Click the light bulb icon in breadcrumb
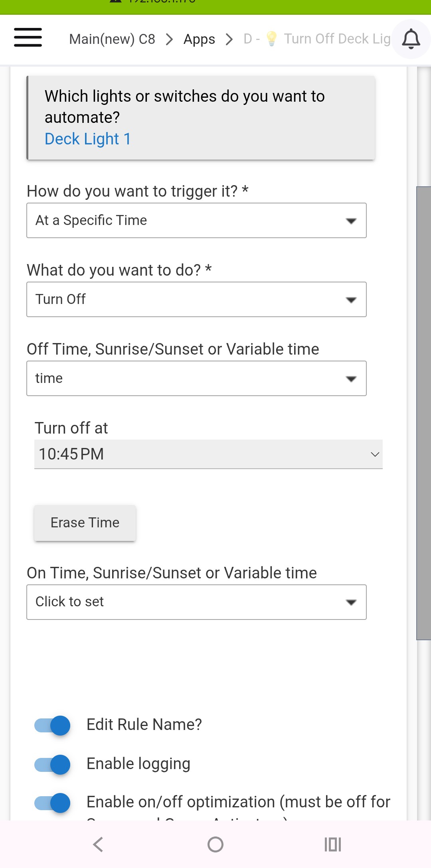Image resolution: width=431 pixels, height=868 pixels. [271, 39]
